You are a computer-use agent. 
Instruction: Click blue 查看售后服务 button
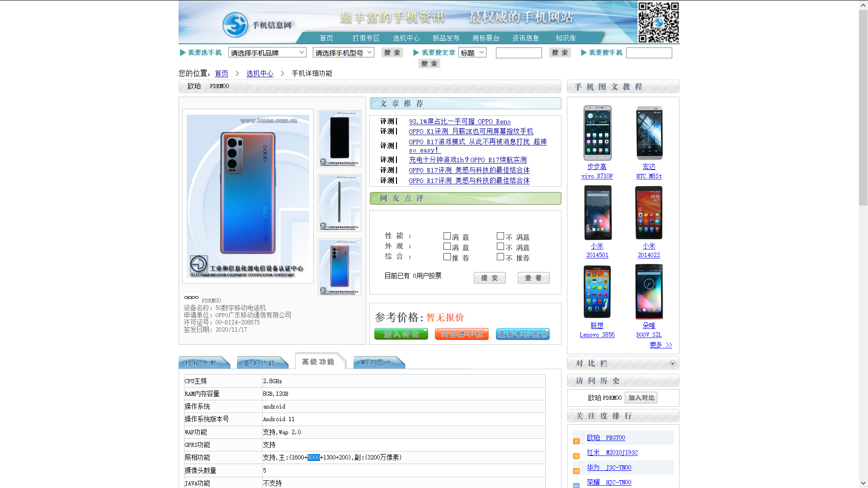pos(523,334)
